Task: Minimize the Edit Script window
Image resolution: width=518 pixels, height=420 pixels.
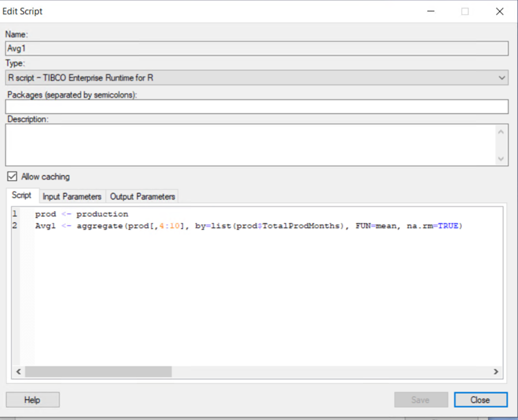Action: coord(431,11)
